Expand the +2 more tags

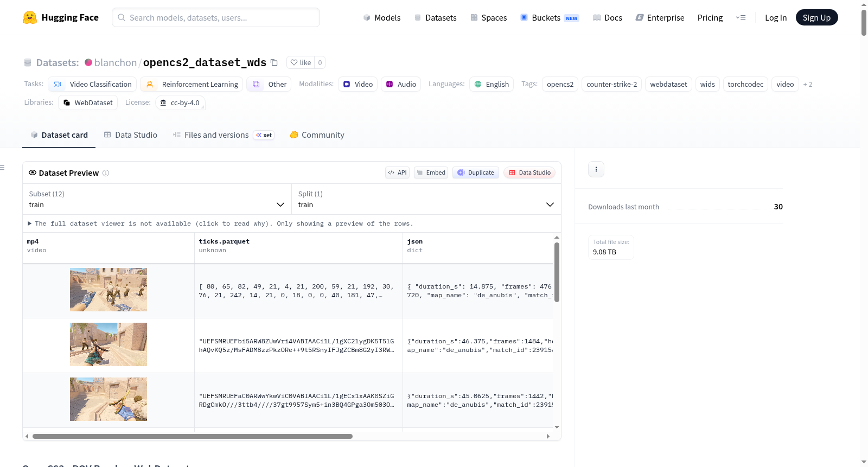click(x=808, y=84)
